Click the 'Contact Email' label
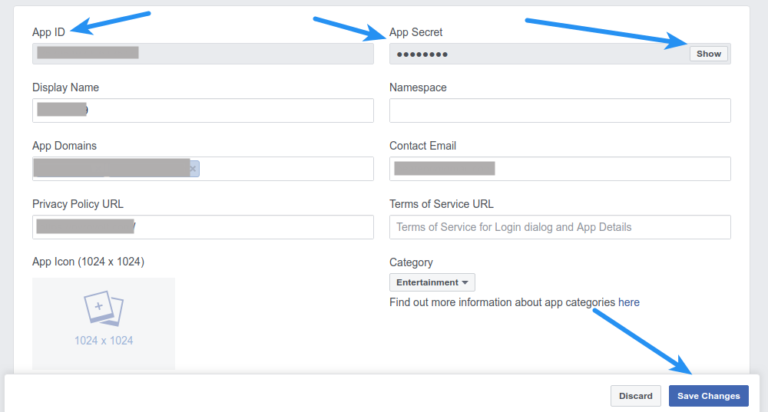Image resolution: width=768 pixels, height=412 pixels. [422, 146]
